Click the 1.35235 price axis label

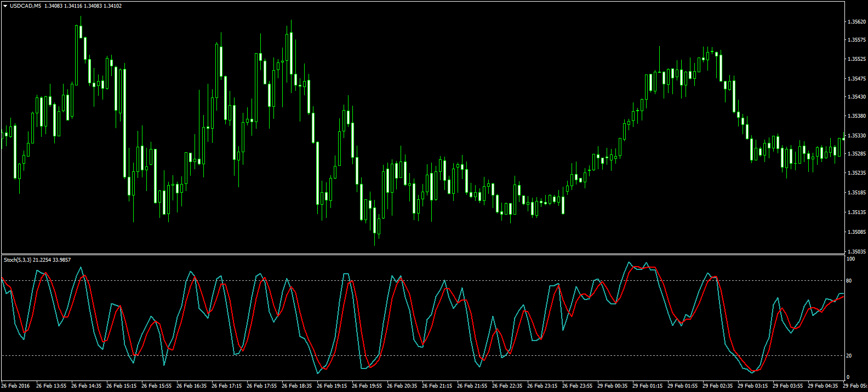856,173
